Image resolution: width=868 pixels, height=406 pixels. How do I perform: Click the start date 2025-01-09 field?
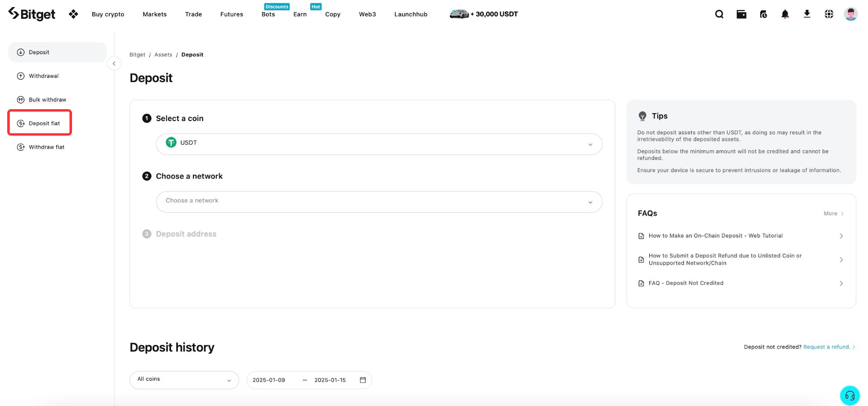pos(269,380)
